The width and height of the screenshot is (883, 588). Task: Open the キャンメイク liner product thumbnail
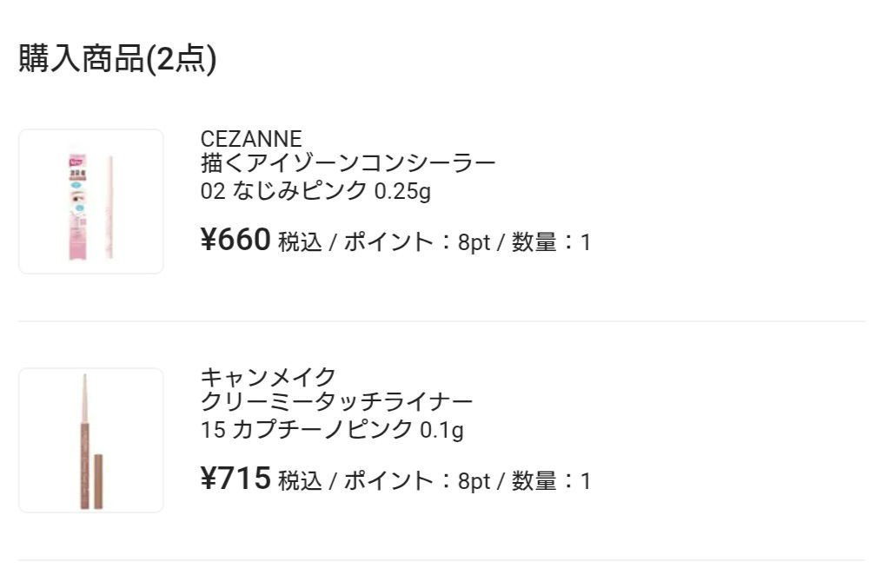coord(91,440)
